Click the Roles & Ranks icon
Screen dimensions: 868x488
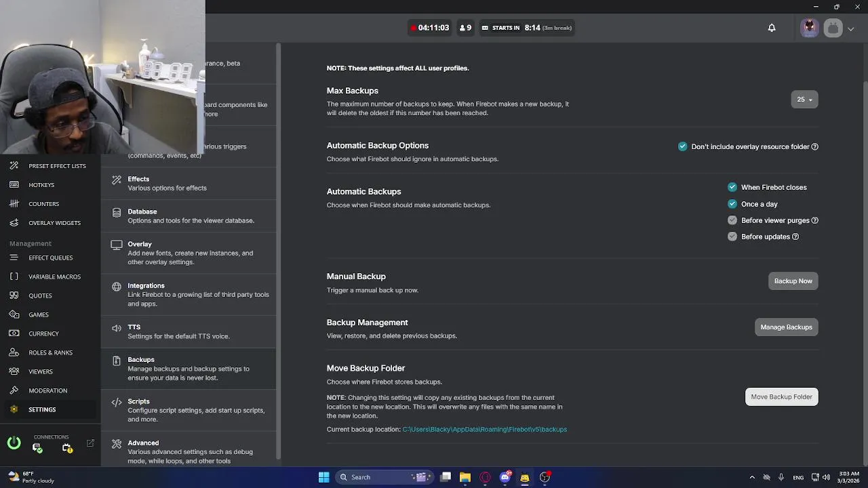[x=14, y=352]
